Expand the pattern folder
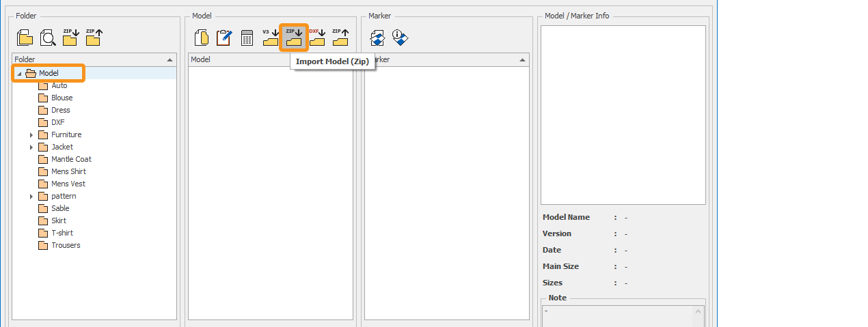The image size is (868, 327). 31,197
